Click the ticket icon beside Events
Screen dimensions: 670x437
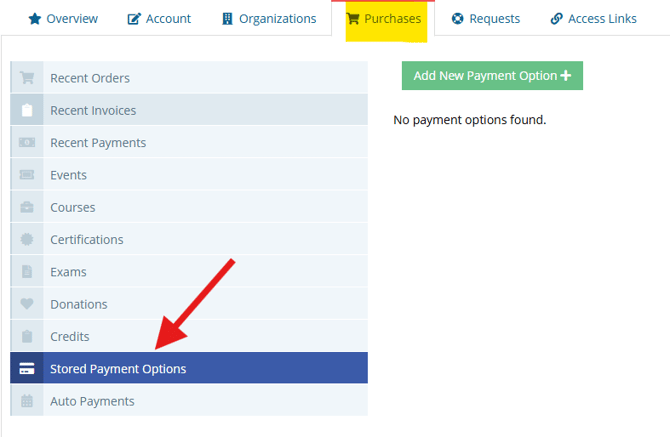tap(27, 175)
